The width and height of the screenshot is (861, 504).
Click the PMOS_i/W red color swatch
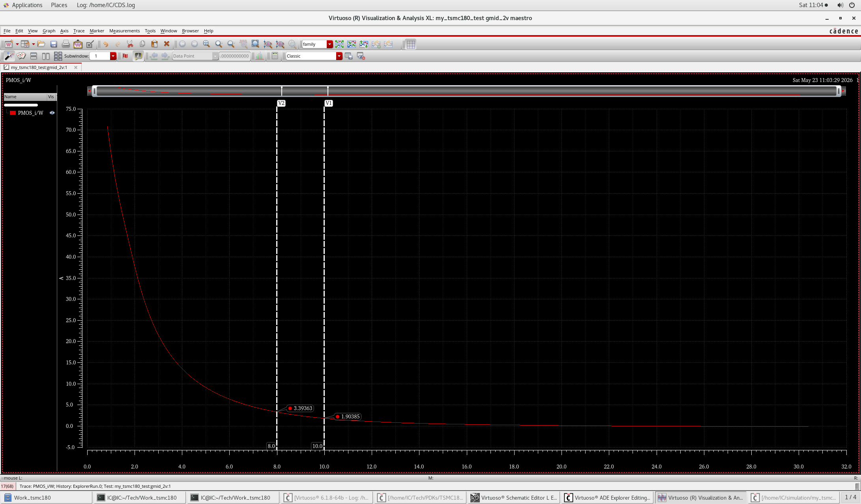(x=13, y=113)
